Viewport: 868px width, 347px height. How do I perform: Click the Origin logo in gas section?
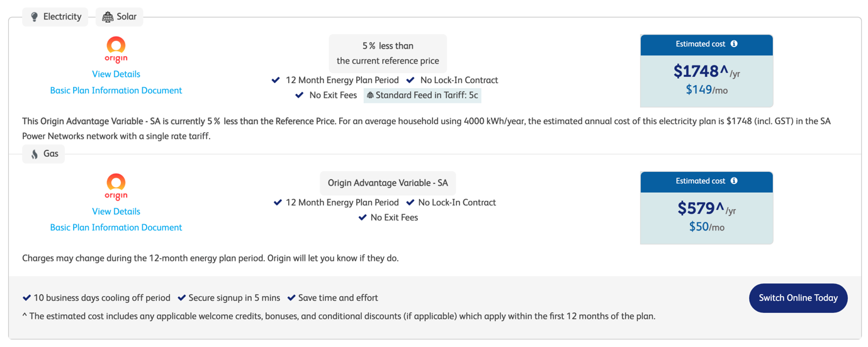click(x=116, y=187)
